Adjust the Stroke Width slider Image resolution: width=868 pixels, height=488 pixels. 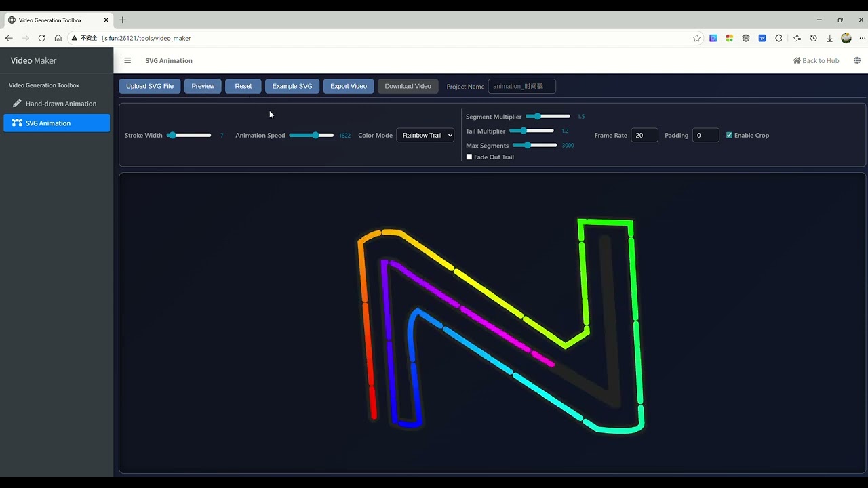[189, 135]
